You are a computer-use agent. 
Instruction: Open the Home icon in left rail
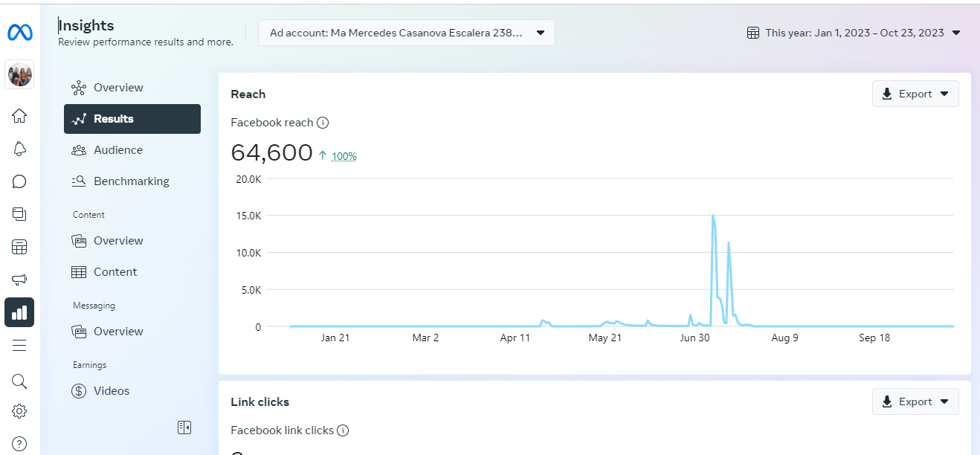[x=19, y=116]
